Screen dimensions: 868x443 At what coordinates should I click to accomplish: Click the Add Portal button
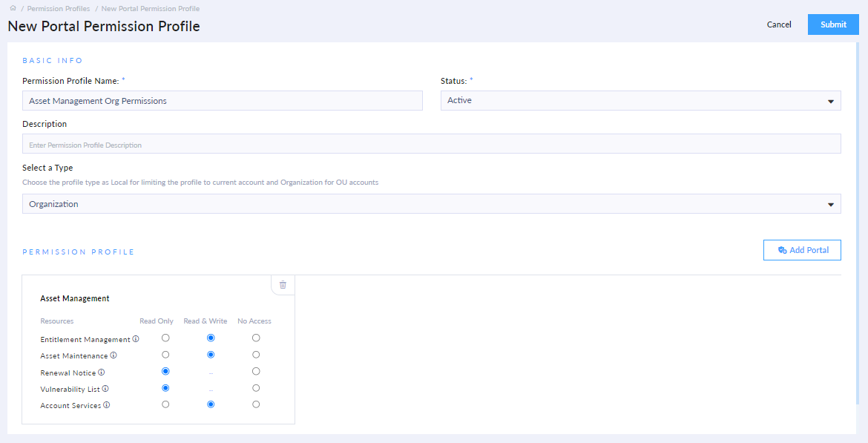tap(802, 250)
